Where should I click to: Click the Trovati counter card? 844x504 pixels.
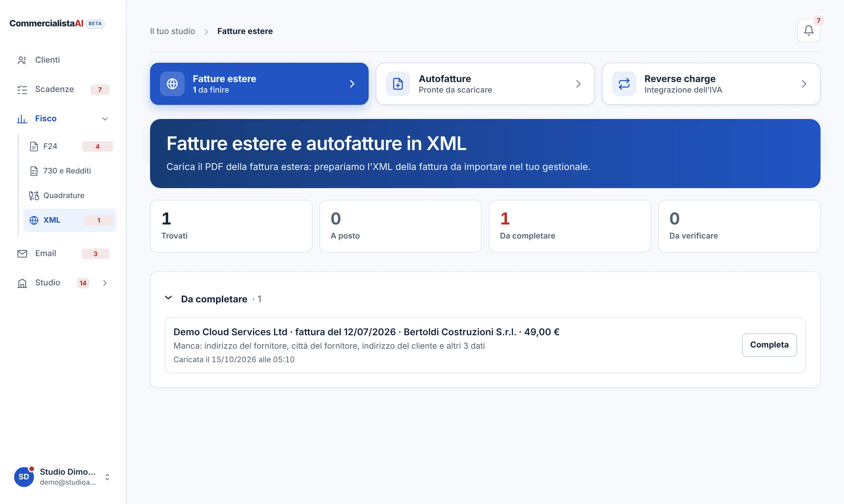[231, 226]
